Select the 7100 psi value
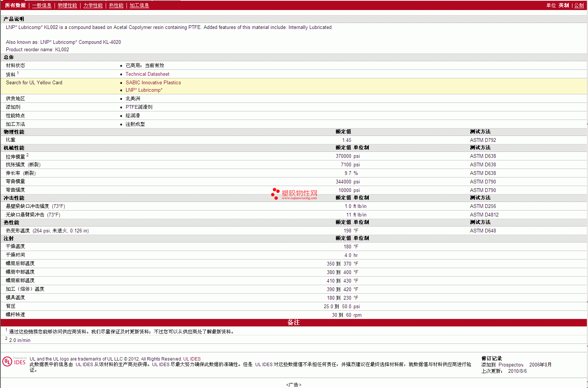Viewport: 588px width, 388px height. point(350,164)
